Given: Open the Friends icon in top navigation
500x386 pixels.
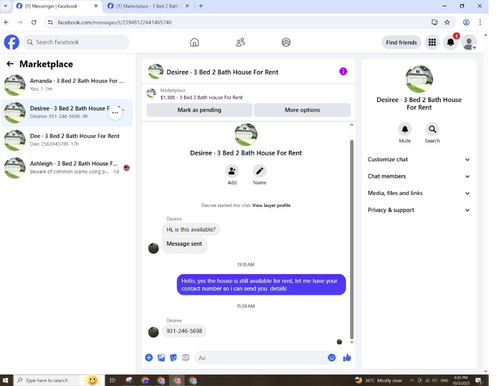Looking at the screenshot, I should 240,42.
